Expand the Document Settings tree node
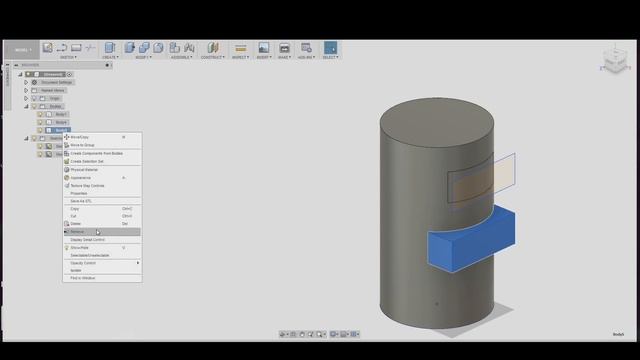The image size is (640, 360). click(26, 82)
